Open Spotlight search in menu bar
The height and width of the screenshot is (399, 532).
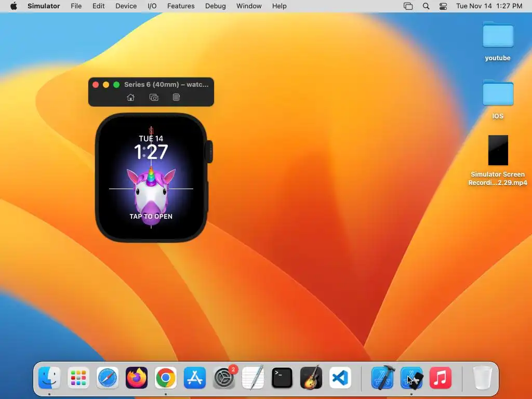[x=426, y=6]
